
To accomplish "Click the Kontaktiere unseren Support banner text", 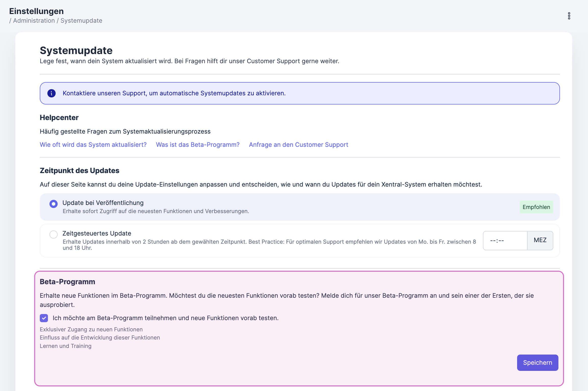I will click(174, 93).
